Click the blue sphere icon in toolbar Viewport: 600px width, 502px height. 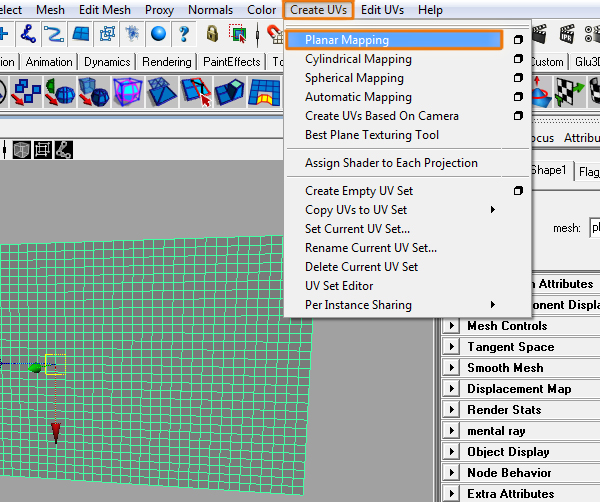pos(158,34)
